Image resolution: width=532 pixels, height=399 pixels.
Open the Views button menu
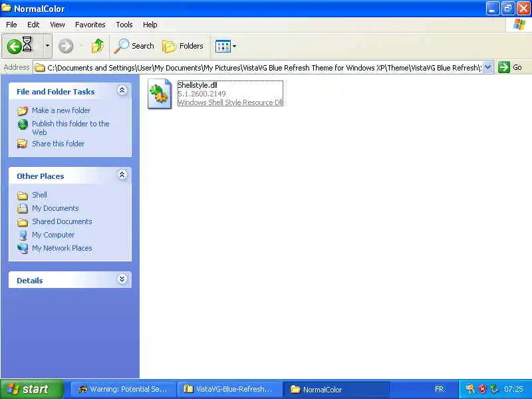pyautogui.click(x=225, y=46)
